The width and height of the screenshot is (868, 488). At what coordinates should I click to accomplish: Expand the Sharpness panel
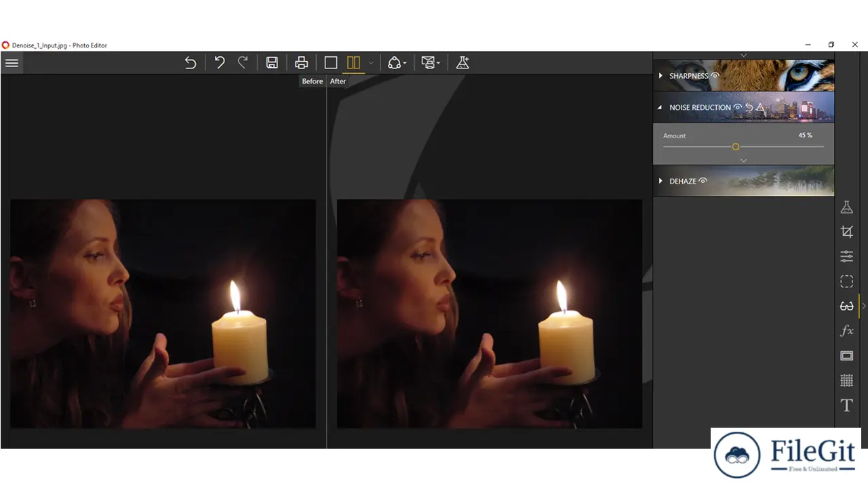(660, 76)
